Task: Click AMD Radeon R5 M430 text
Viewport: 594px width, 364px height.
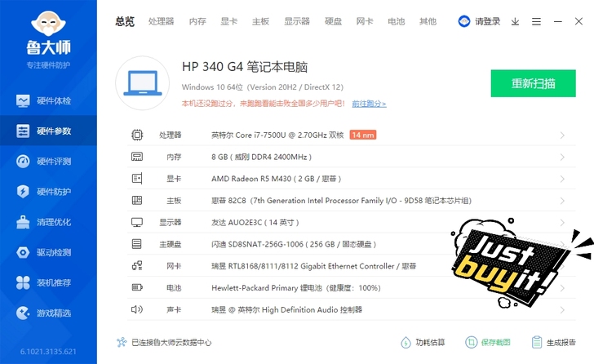Action: [x=276, y=179]
